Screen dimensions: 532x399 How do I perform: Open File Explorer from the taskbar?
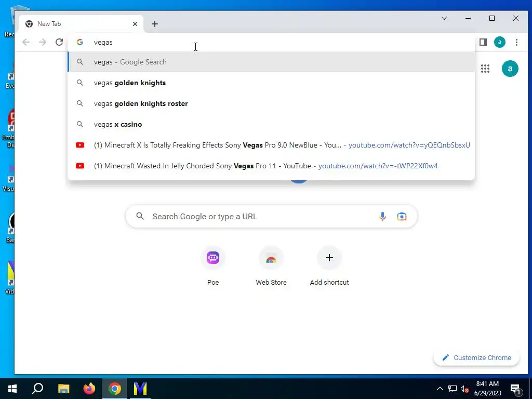click(x=63, y=389)
